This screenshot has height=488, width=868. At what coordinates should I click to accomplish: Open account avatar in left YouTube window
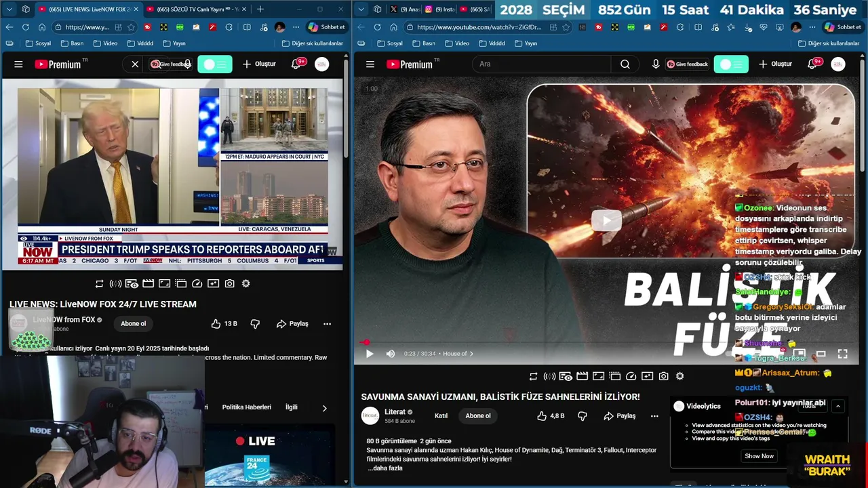322,64
